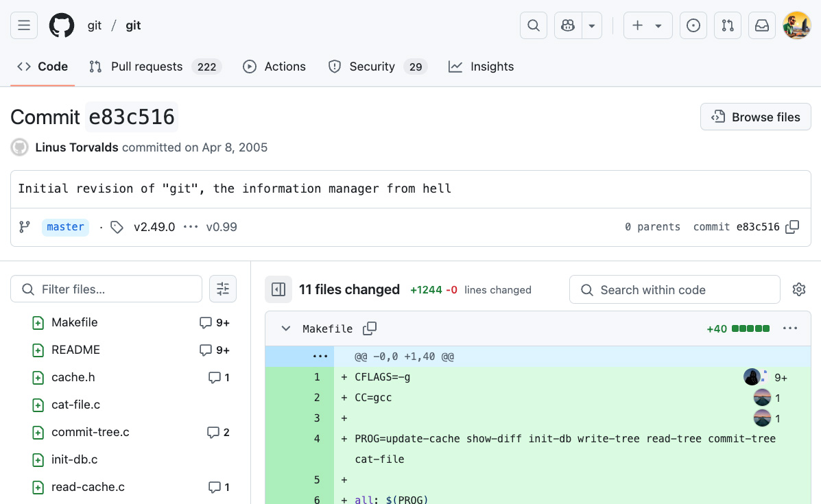Open user profile avatar menu
The width and height of the screenshot is (821, 504).
tap(796, 25)
